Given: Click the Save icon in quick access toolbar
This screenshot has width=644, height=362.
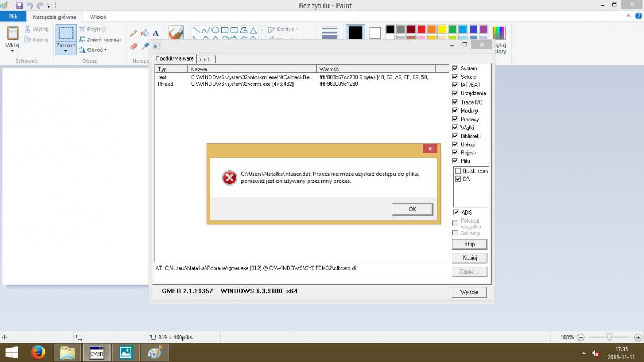Looking at the screenshot, I should point(19,5).
